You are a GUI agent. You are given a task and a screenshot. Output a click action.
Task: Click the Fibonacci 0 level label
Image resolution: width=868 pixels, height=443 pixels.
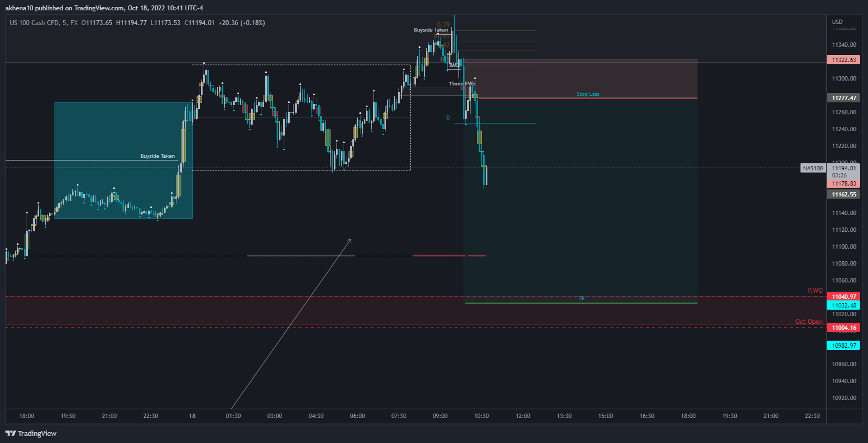(x=448, y=118)
